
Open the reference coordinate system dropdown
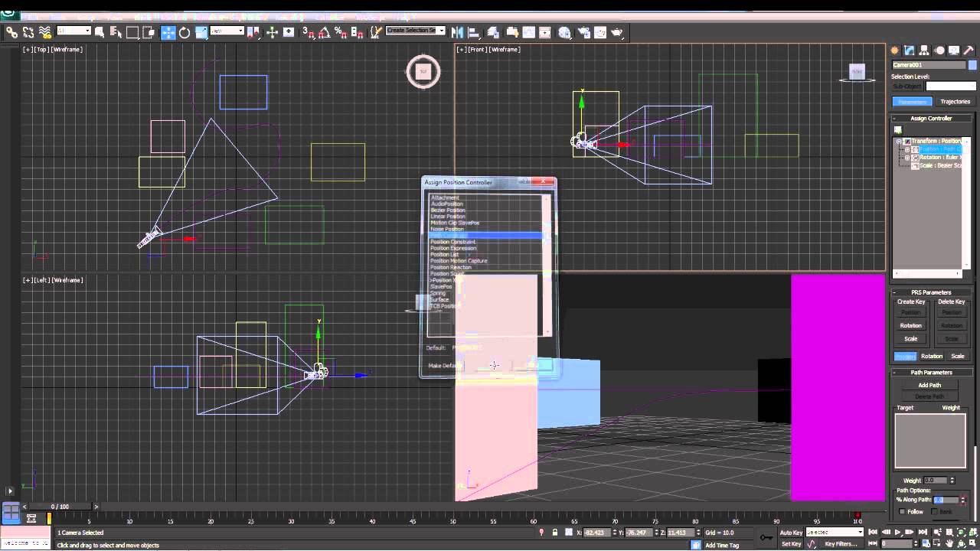(227, 31)
